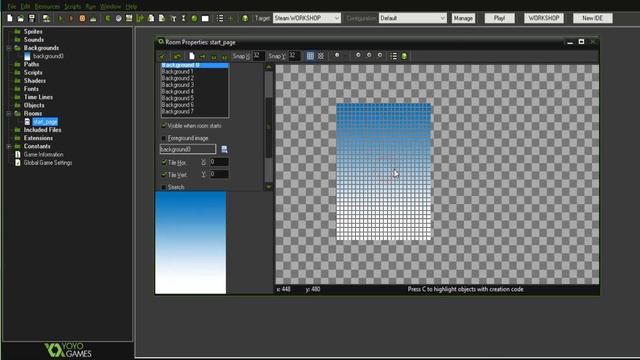Toggle the room grid display
Screen dimensions: 640x360
pos(310,56)
